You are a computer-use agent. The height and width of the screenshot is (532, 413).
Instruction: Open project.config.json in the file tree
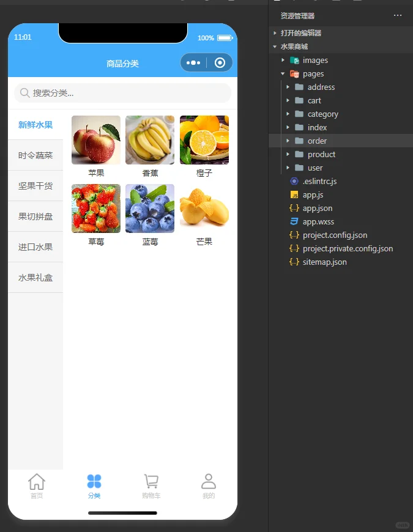[x=335, y=235]
